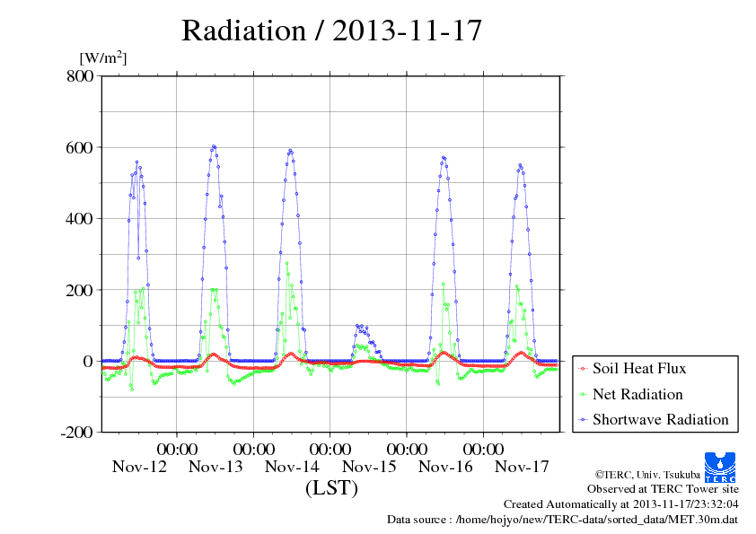Viewport: 756px width, 534px height.
Task: Click the y-axis value '600'
Action: coord(79,147)
